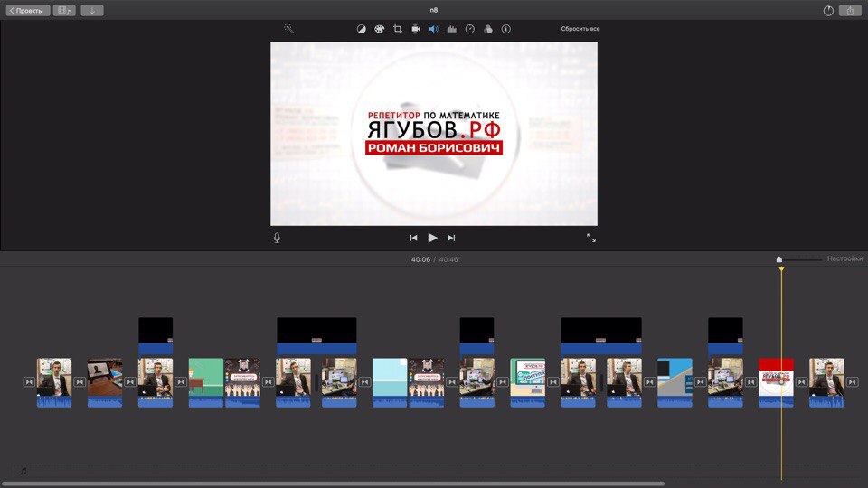868x488 pixels.
Task: Open the media browser panel icon
Action: [64, 11]
